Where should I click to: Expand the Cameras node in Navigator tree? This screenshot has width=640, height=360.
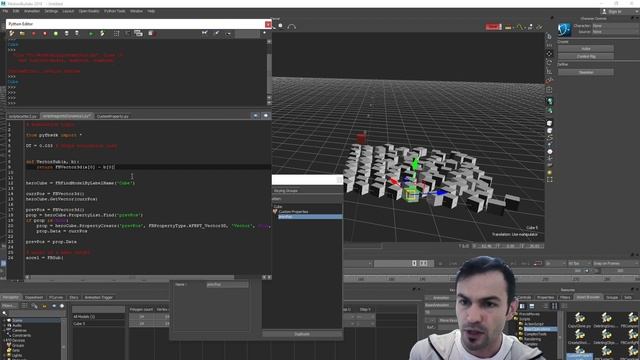point(4,331)
